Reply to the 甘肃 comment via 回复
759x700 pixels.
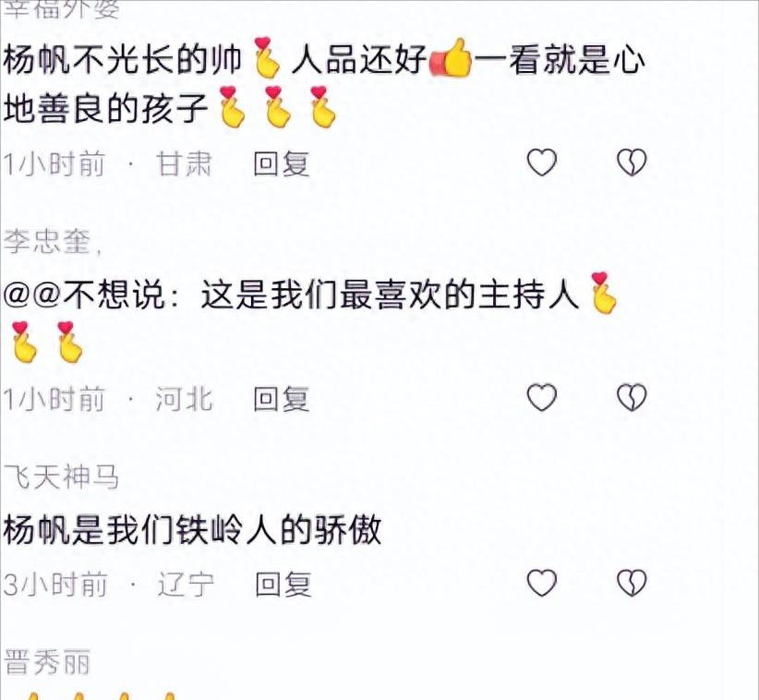282,163
